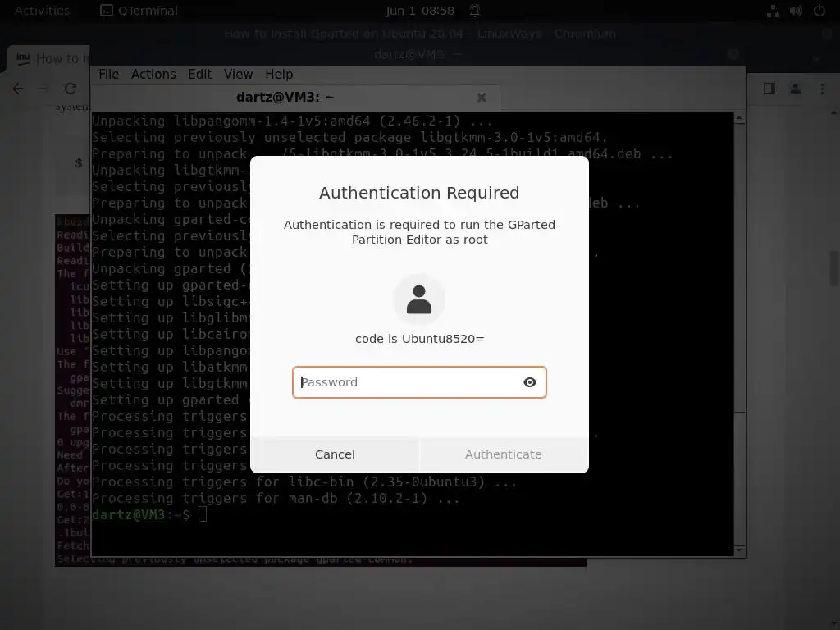Image resolution: width=840 pixels, height=630 pixels.
Task: Click 'Unpacking libpangomm-1.4-1v5' terminal line
Action: coord(291,121)
